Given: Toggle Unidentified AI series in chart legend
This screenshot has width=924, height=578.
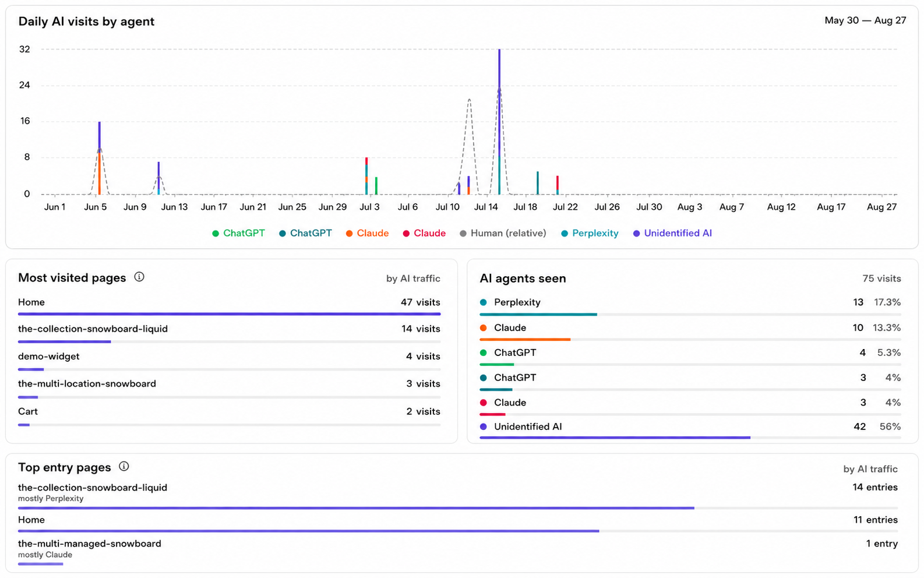Looking at the screenshot, I should (672, 233).
